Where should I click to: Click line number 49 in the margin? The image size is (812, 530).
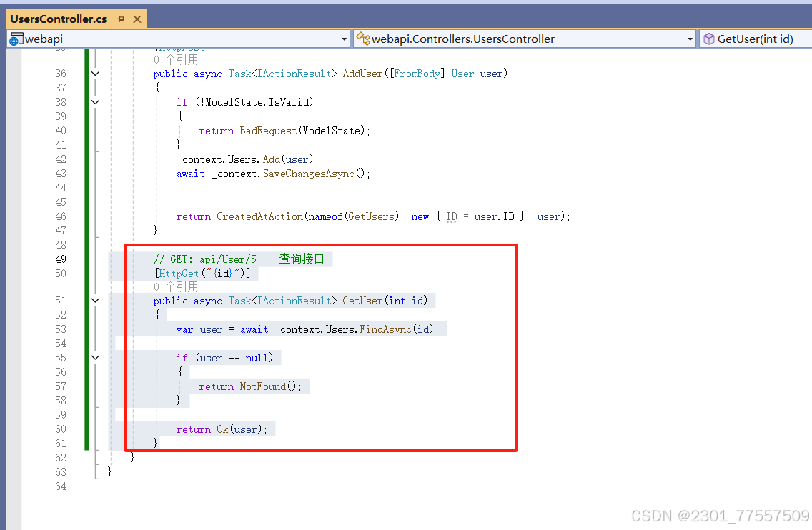pos(61,259)
